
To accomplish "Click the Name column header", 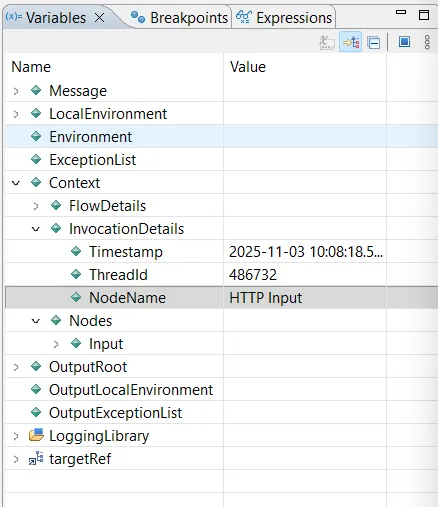I will [31, 67].
